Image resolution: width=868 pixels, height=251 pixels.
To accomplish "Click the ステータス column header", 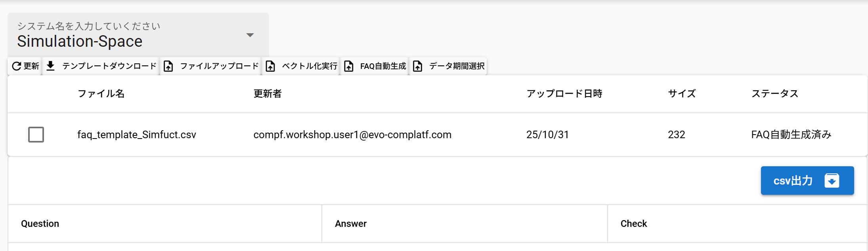I will (x=774, y=94).
